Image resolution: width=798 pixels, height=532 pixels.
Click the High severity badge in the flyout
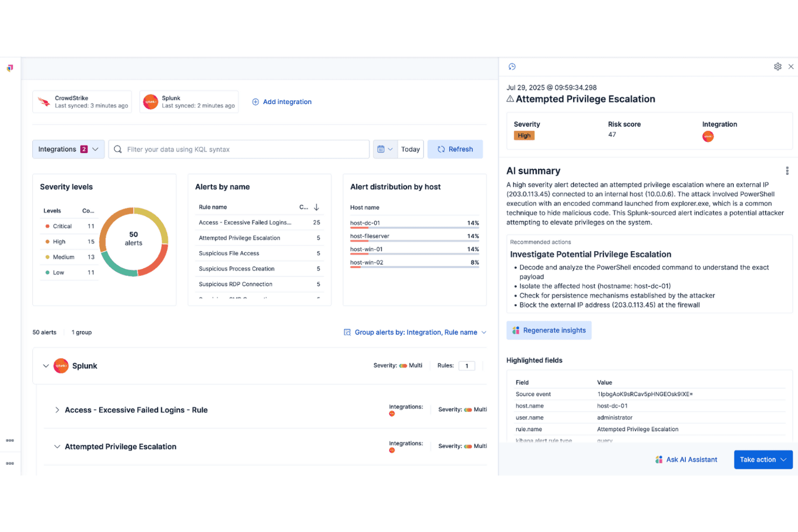coord(524,136)
